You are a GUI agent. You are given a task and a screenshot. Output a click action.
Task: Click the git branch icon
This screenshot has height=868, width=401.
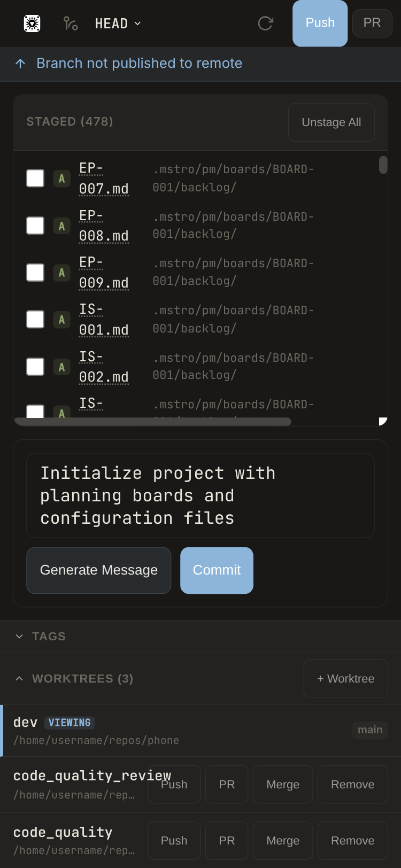pos(71,24)
